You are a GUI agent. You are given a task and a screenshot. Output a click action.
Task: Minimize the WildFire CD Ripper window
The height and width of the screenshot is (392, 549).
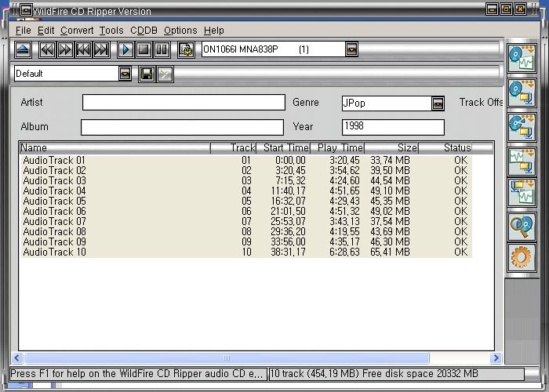pyautogui.click(x=493, y=9)
